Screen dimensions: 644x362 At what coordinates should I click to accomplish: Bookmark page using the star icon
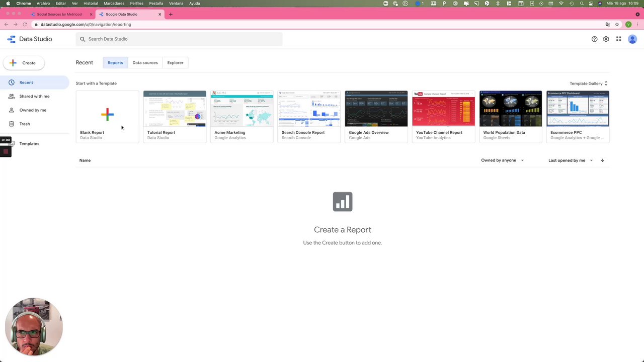(x=617, y=24)
